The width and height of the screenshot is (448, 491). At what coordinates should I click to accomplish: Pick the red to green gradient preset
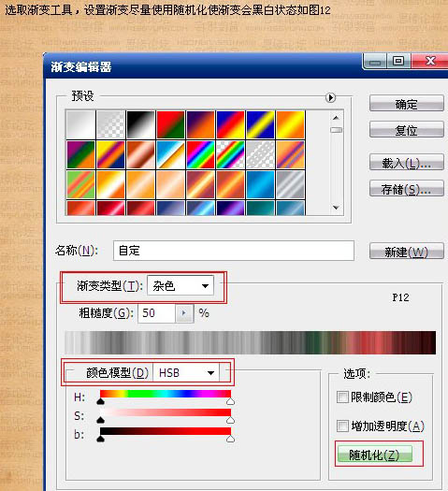[170, 124]
